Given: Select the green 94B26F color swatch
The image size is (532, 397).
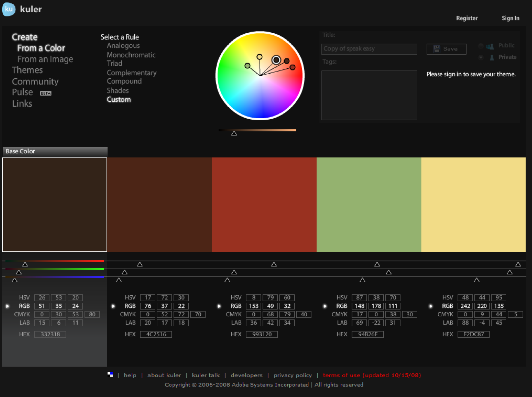Looking at the screenshot, I should [369, 204].
